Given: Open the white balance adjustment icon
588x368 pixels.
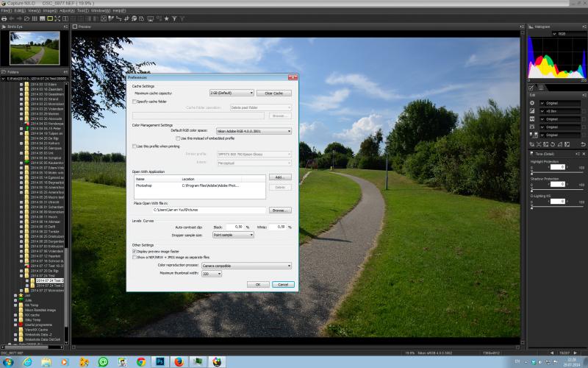Looking at the screenshot, I should click(532, 103).
